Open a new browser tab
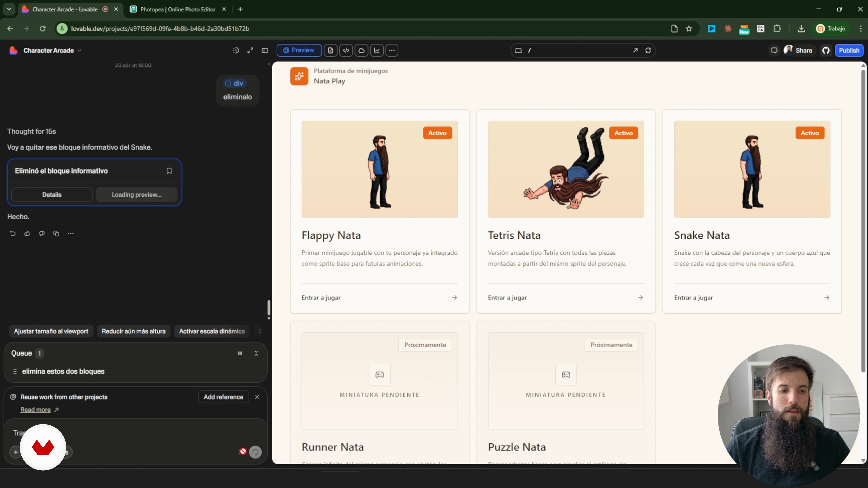The width and height of the screenshot is (868, 488). click(x=240, y=9)
